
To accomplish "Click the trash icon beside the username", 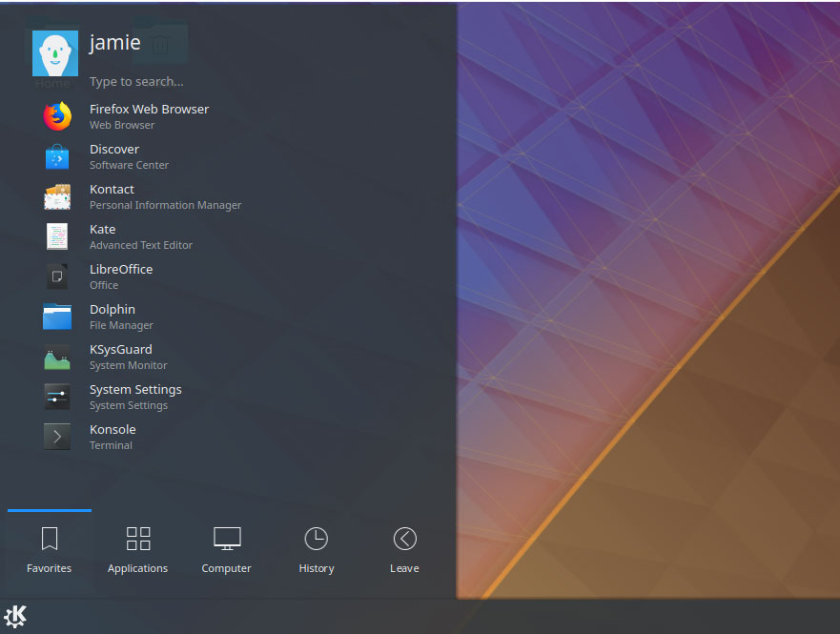I will pyautogui.click(x=160, y=43).
